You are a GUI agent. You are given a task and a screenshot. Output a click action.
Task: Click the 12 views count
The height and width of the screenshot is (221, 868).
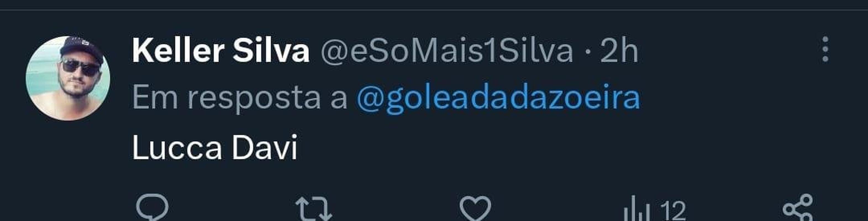tap(673, 211)
